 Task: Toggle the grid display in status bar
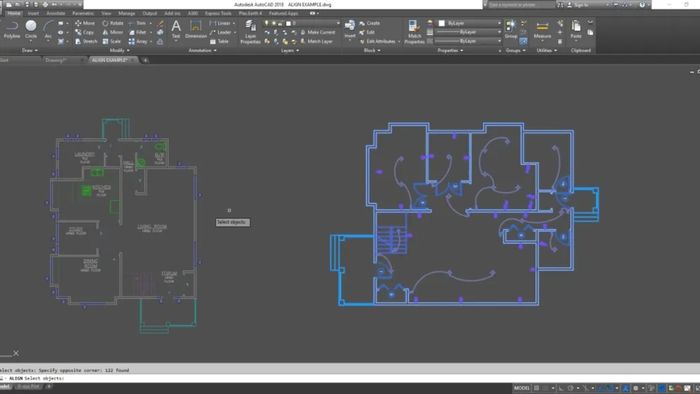(x=537, y=388)
